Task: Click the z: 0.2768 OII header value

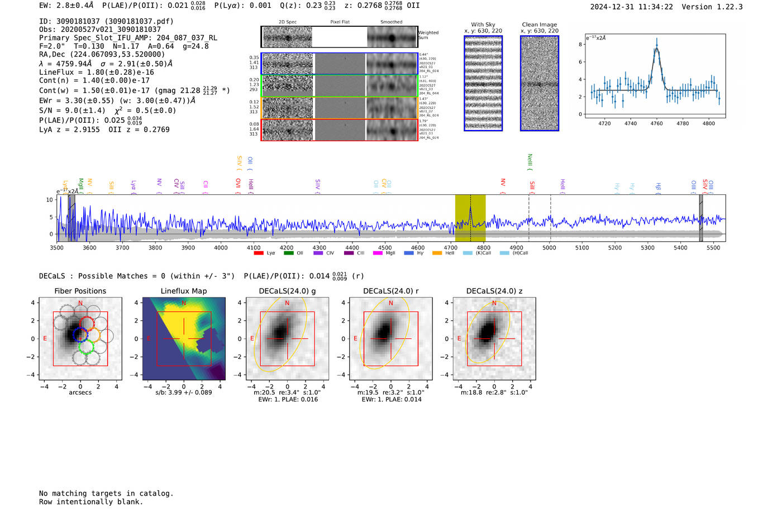Action: click(382, 6)
